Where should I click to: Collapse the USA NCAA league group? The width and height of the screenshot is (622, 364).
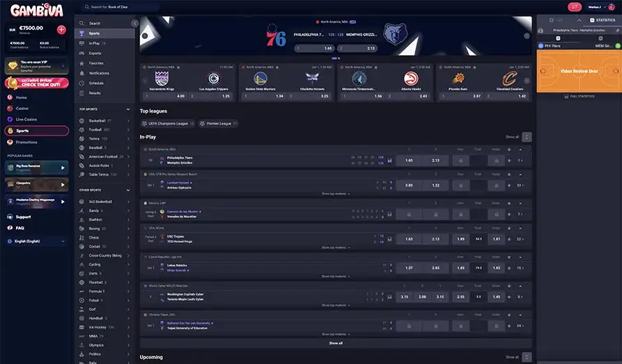pos(520,228)
